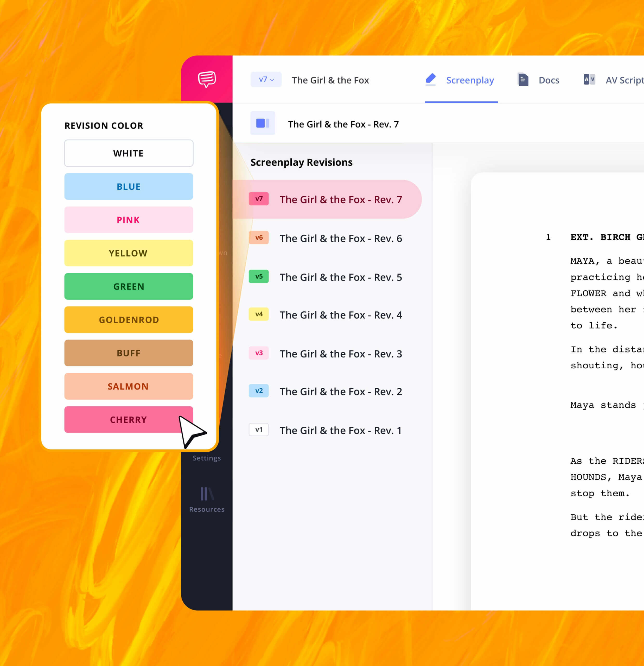Viewport: 644px width, 666px height.
Task: Select the Screenplay pencil icon
Action: click(x=431, y=79)
